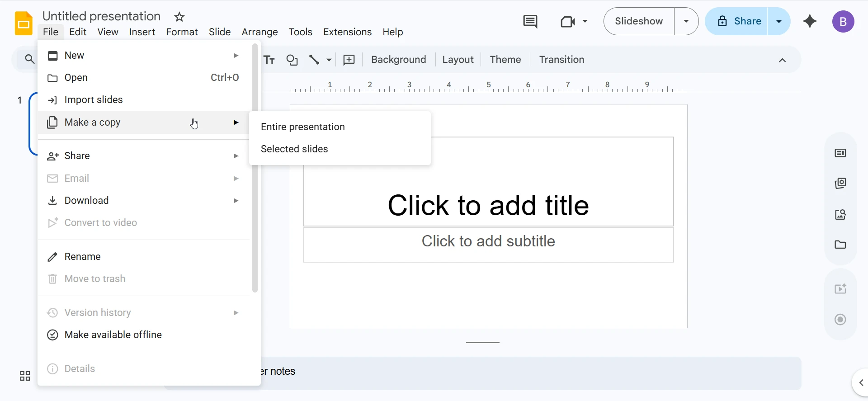Open the Arrange menu
Image resolution: width=868 pixels, height=401 pixels.
(259, 32)
